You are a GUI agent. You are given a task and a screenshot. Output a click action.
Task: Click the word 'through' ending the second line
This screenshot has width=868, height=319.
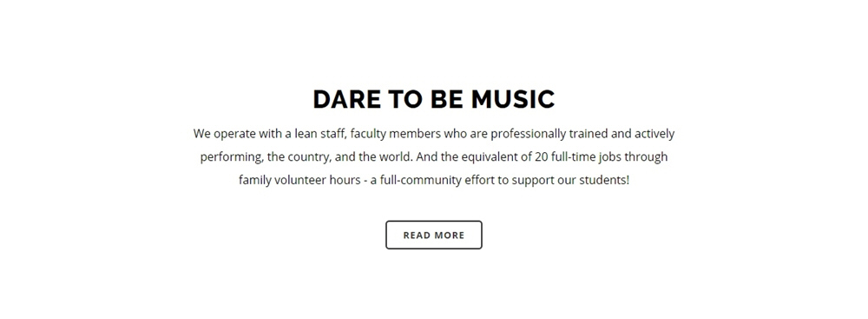[647, 157]
